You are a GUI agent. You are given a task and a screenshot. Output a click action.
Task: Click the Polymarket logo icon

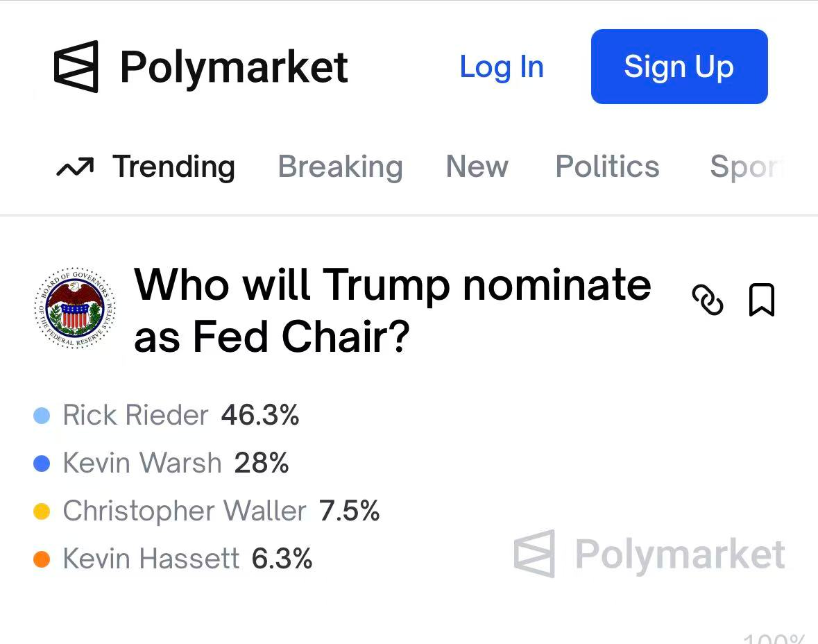(x=76, y=67)
